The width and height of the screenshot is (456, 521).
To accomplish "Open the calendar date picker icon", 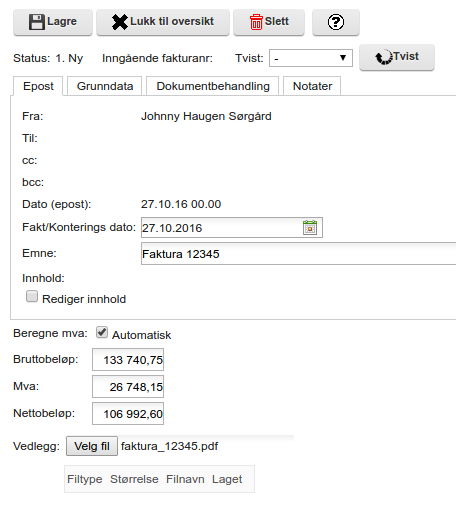I will pyautogui.click(x=310, y=228).
